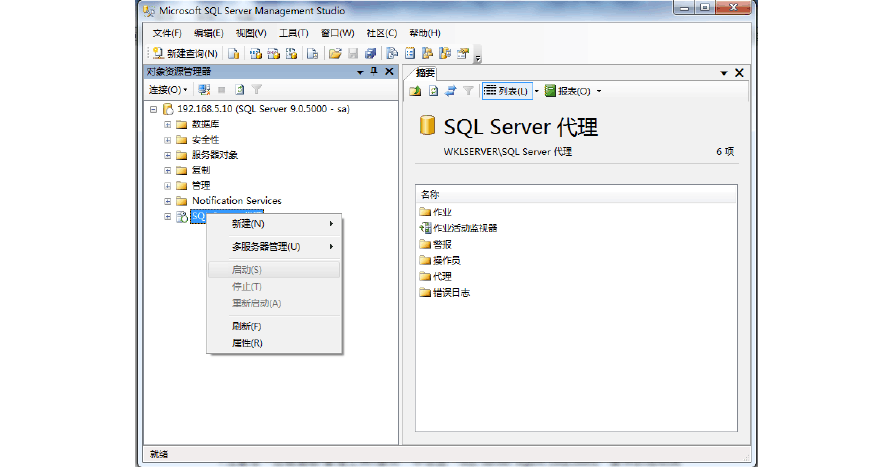Open the 帮助(H) menu
893x467 pixels.
(x=425, y=33)
